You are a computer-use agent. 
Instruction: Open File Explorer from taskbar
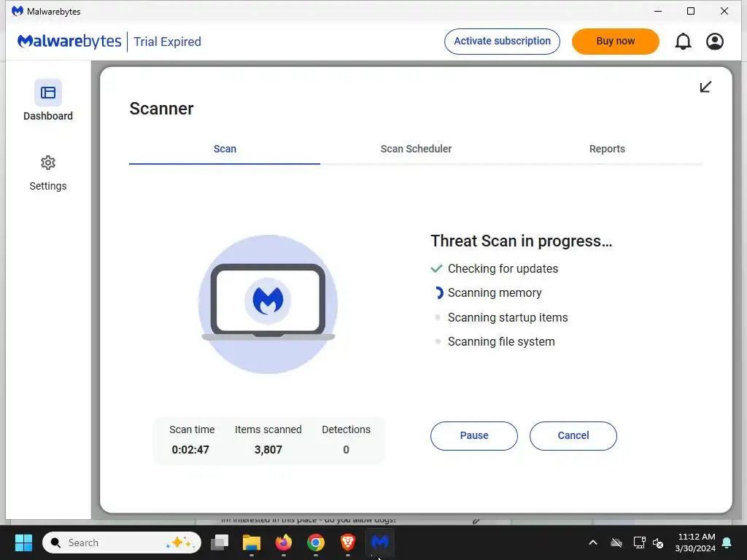252,542
